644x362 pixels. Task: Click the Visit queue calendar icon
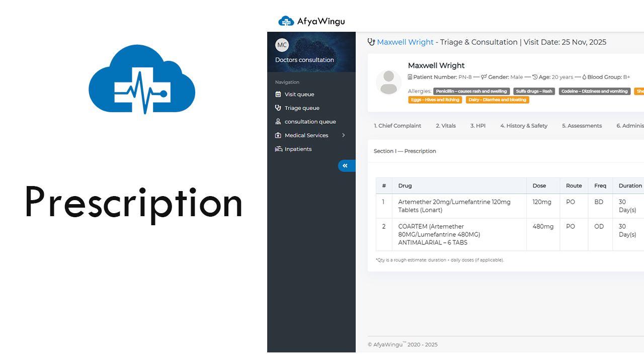pos(278,95)
